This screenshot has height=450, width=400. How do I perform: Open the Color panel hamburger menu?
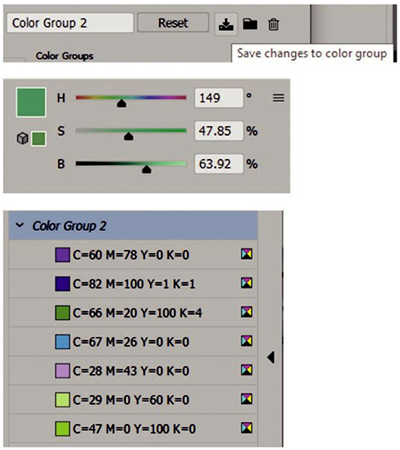279,98
